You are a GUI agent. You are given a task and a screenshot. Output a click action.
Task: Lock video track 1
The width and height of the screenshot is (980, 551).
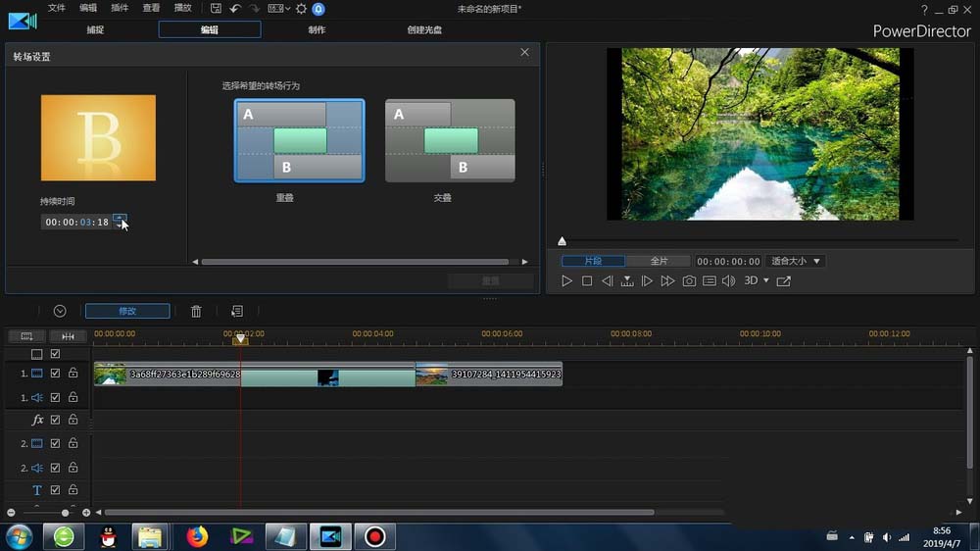point(73,373)
